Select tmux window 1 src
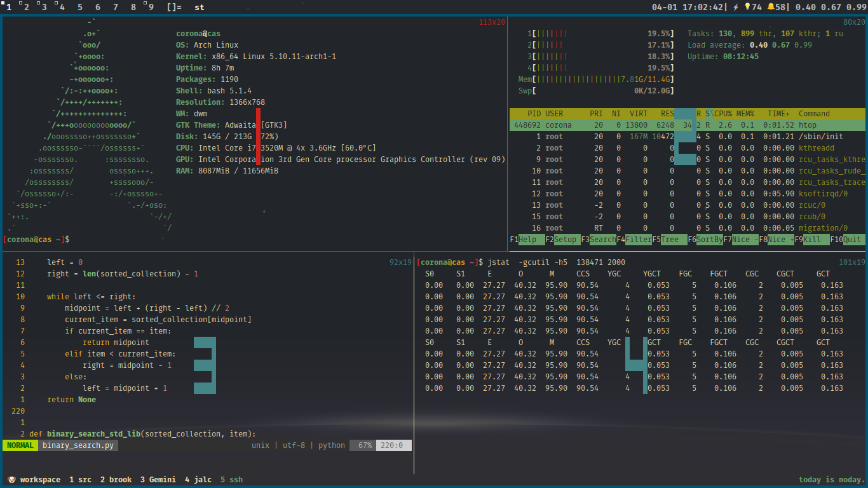868x488 pixels. coord(80,480)
